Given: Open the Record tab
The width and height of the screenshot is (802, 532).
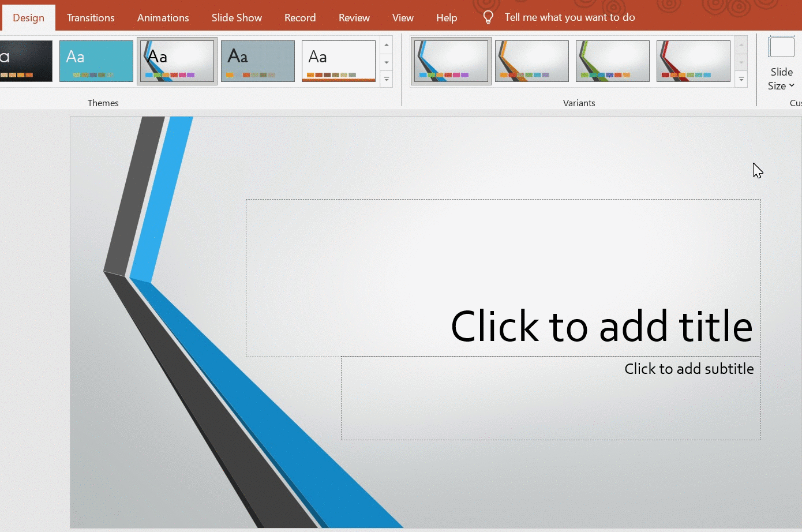Looking at the screenshot, I should pyautogui.click(x=300, y=18).
